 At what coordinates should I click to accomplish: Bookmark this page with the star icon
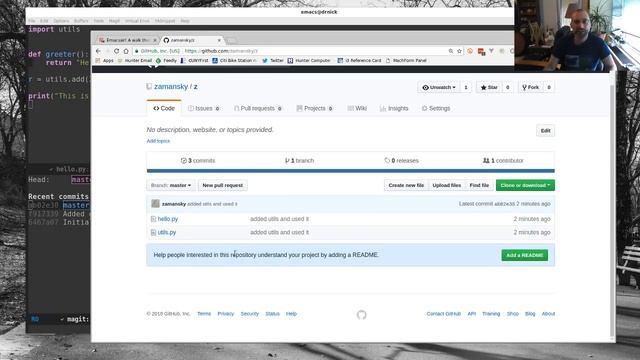[x=460, y=51]
